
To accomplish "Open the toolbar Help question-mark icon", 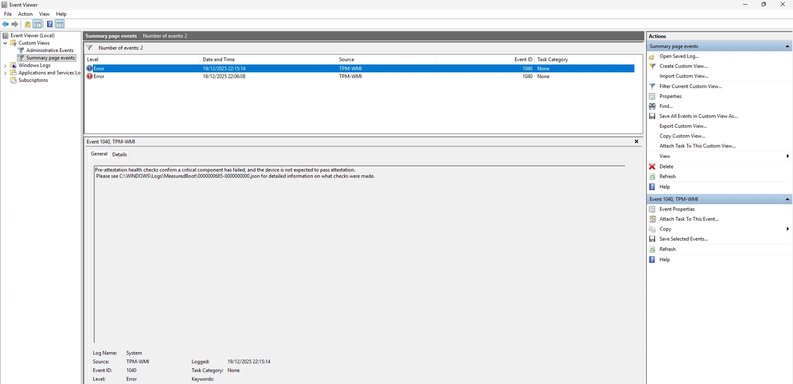I will click(50, 24).
